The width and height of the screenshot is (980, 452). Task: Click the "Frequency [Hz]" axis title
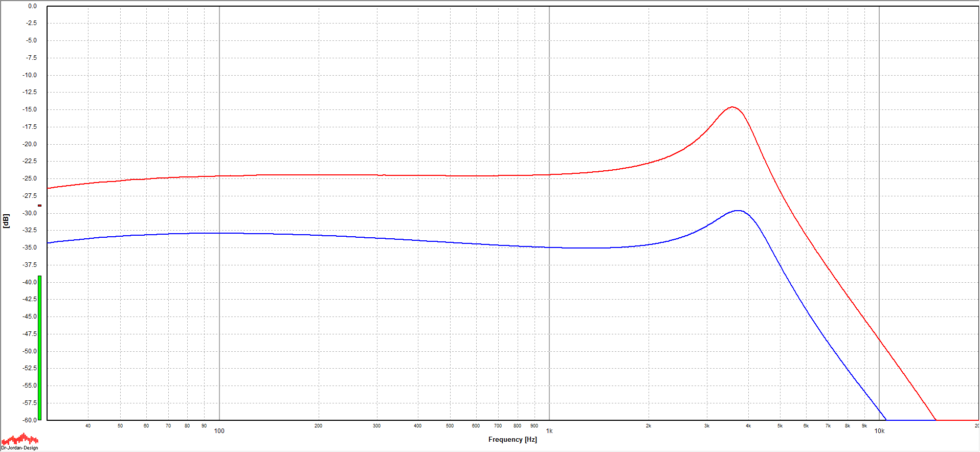pyautogui.click(x=512, y=440)
